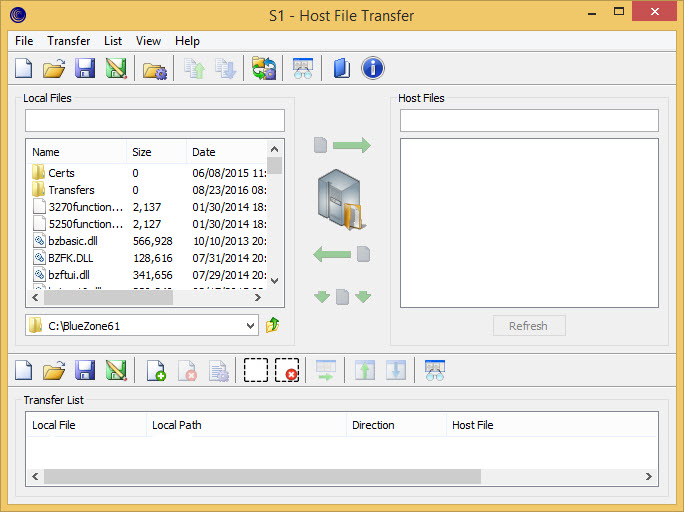The width and height of the screenshot is (684, 512).
Task: Click the Local File column header
Action: tap(86, 425)
